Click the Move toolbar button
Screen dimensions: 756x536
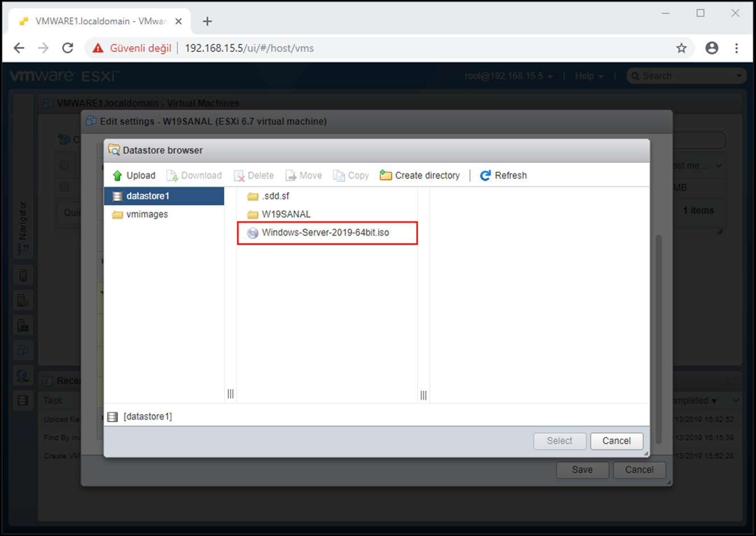(304, 176)
